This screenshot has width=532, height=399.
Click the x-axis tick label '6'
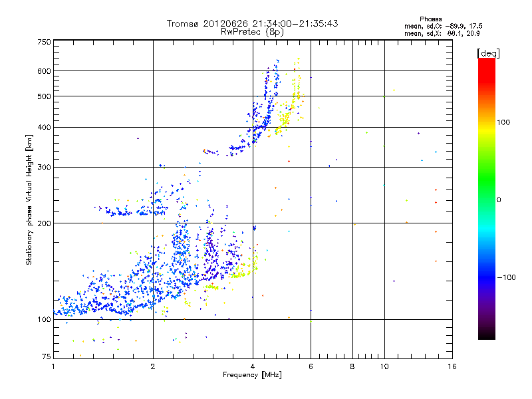[x=311, y=366]
